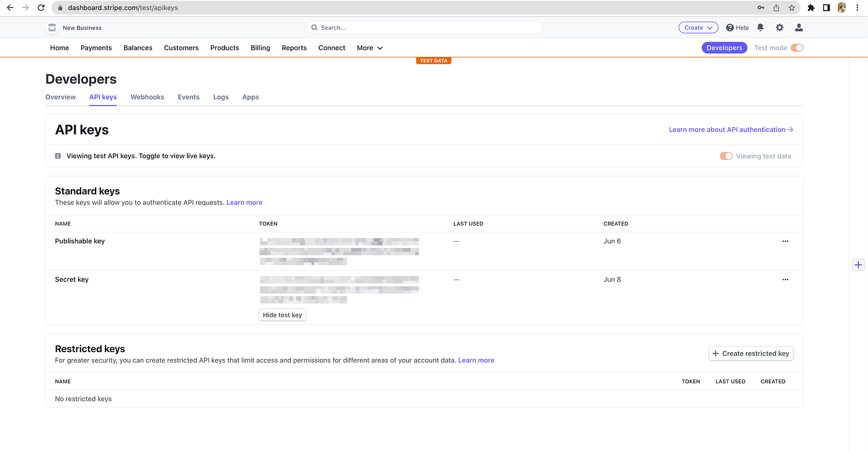Click the TEST DATA orange badge
The height and width of the screenshot is (452, 868).
[433, 61]
